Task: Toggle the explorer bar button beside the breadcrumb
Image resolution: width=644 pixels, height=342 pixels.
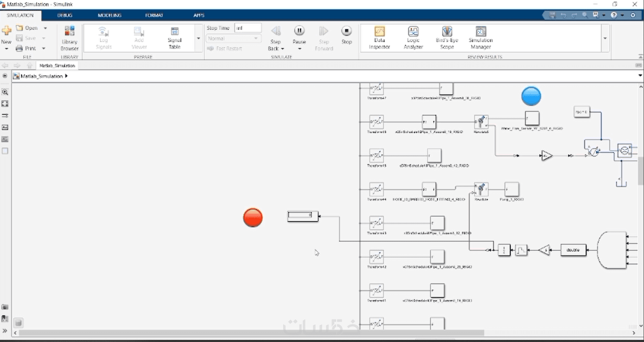Action: coord(5,76)
